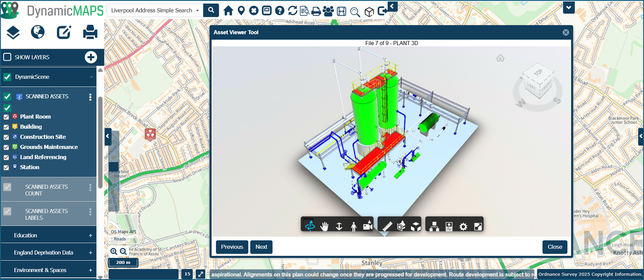
Task: Toggle the Station layer checkbox
Action: coord(7,167)
